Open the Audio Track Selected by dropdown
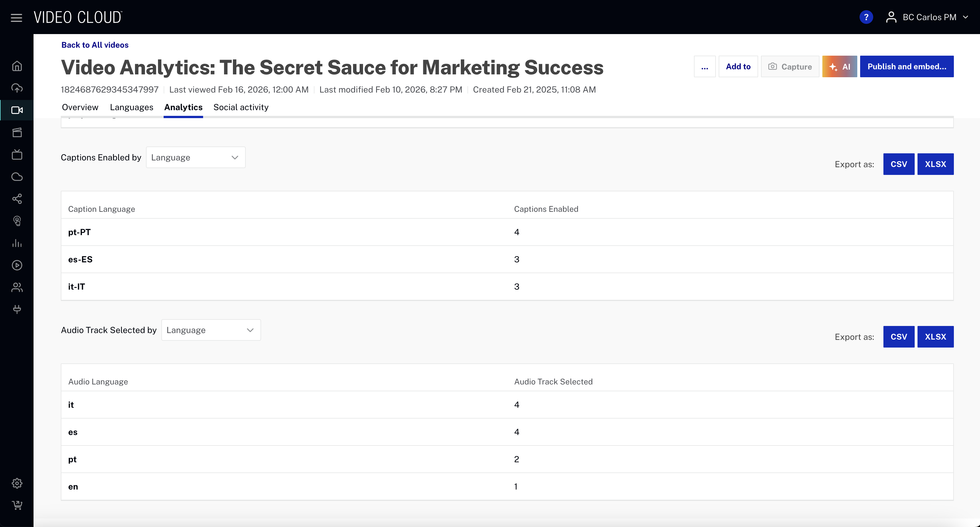The height and width of the screenshot is (527, 980). tap(211, 330)
